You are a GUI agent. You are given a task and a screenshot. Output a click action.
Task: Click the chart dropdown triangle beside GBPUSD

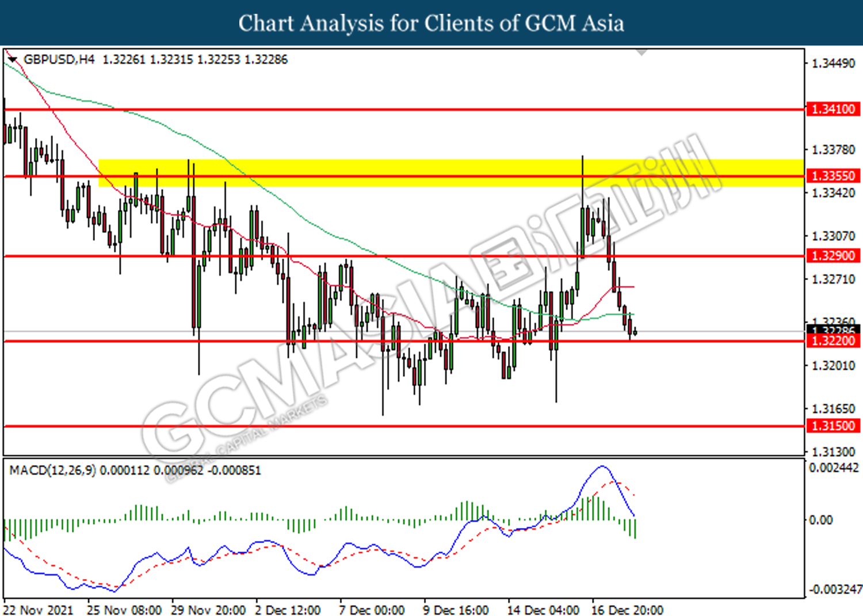coord(13,59)
